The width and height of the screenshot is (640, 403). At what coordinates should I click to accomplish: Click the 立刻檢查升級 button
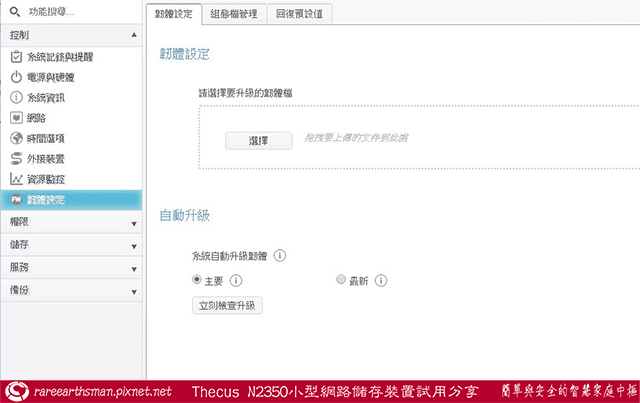pyautogui.click(x=227, y=305)
